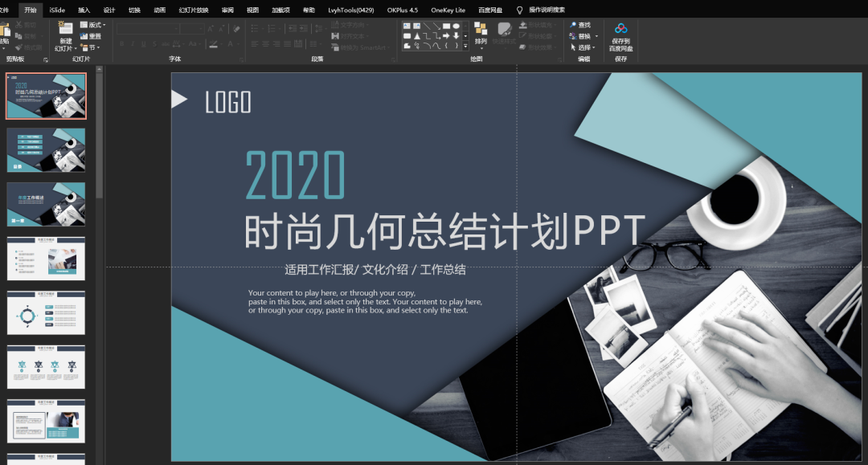Select the second slide thumbnail 目录
The image size is (868, 465).
tap(46, 150)
